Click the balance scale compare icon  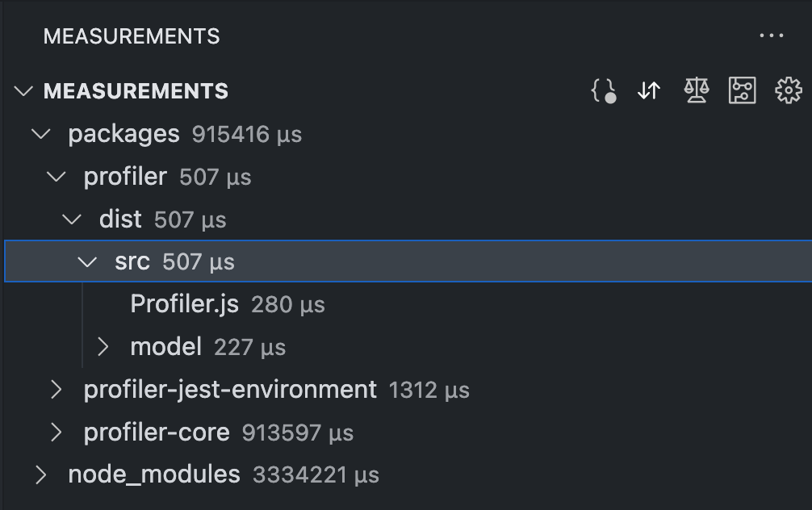click(x=696, y=91)
